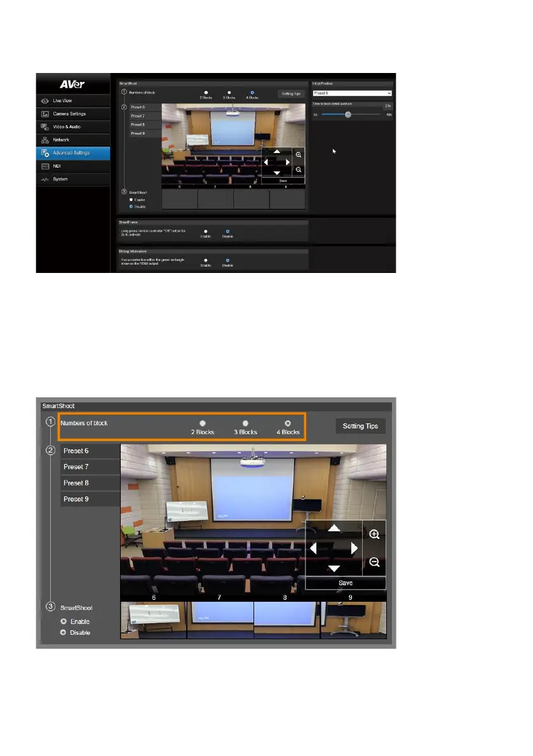Click Setting Tips button in enlarged lower panel

[x=360, y=426]
